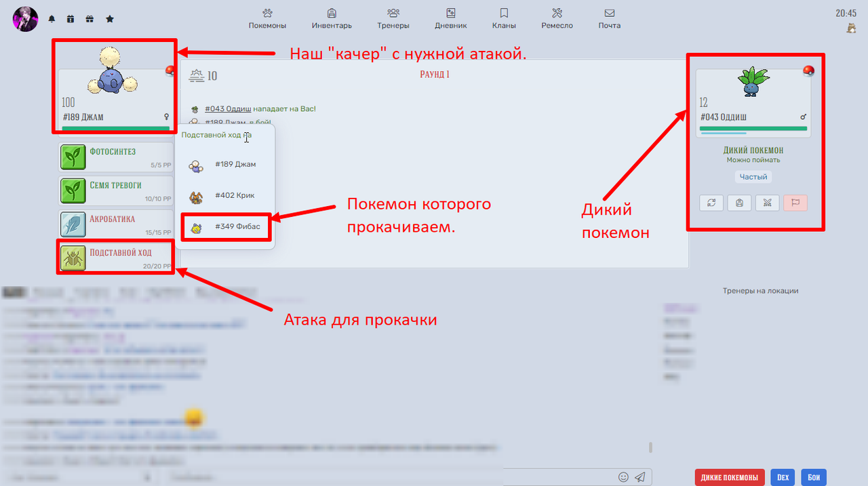Screen dimensions: 868x486
Task: Go to the Тренеры section
Action: [x=393, y=19]
